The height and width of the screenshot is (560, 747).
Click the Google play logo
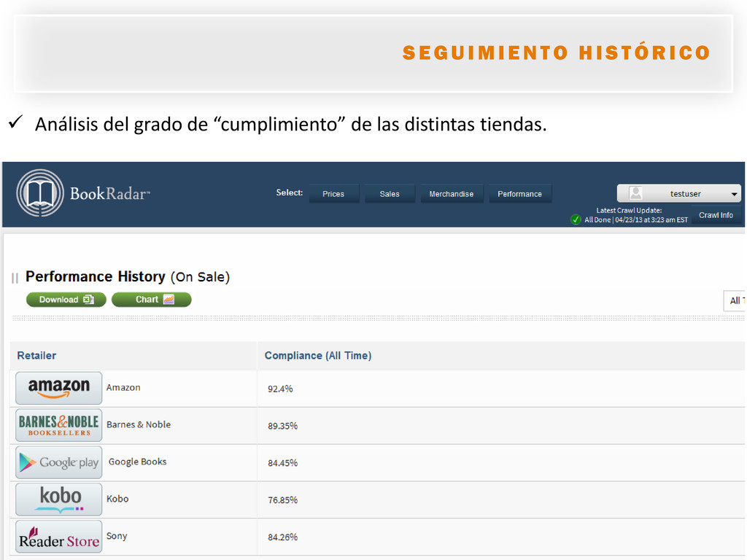coord(58,462)
